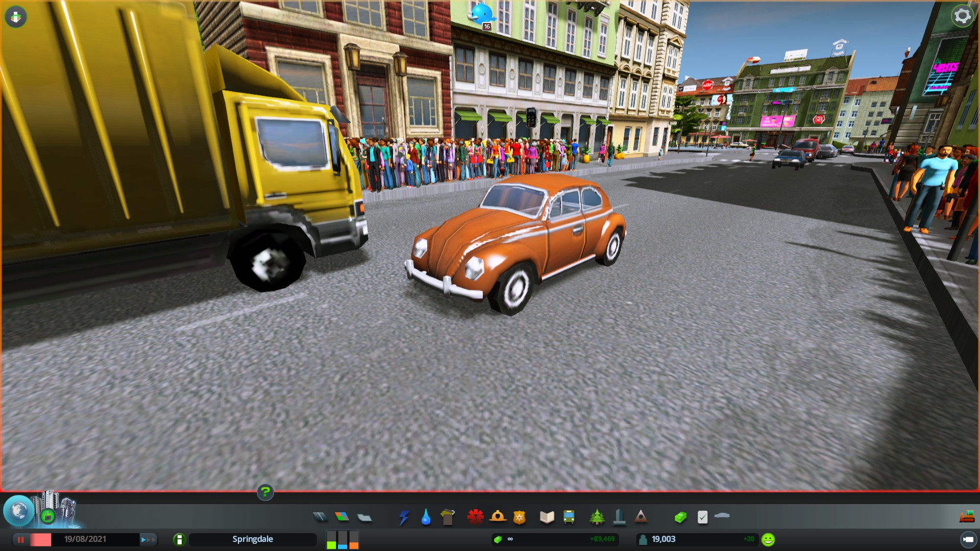Open city info button beside Springdale
980x551 pixels.
coord(179,539)
